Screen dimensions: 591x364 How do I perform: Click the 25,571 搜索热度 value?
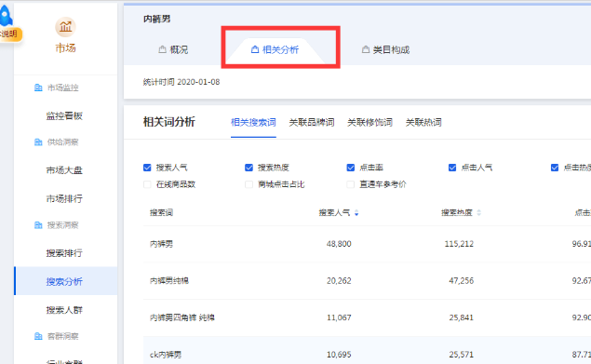point(462,355)
